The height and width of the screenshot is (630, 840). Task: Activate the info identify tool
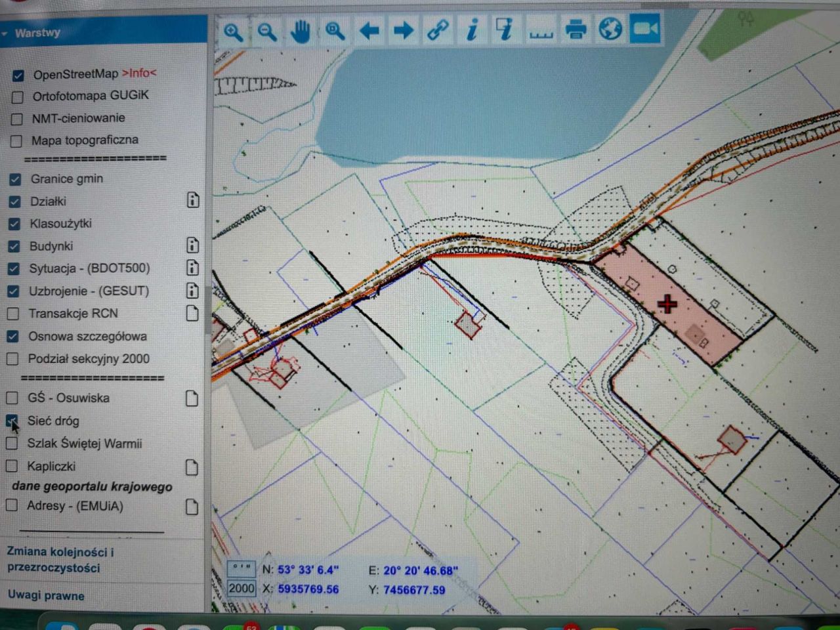tap(472, 30)
